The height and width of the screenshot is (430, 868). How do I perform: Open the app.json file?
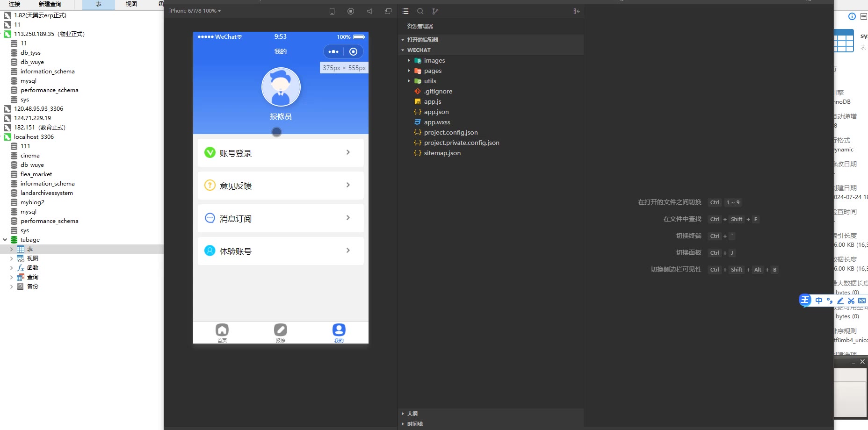pos(436,112)
